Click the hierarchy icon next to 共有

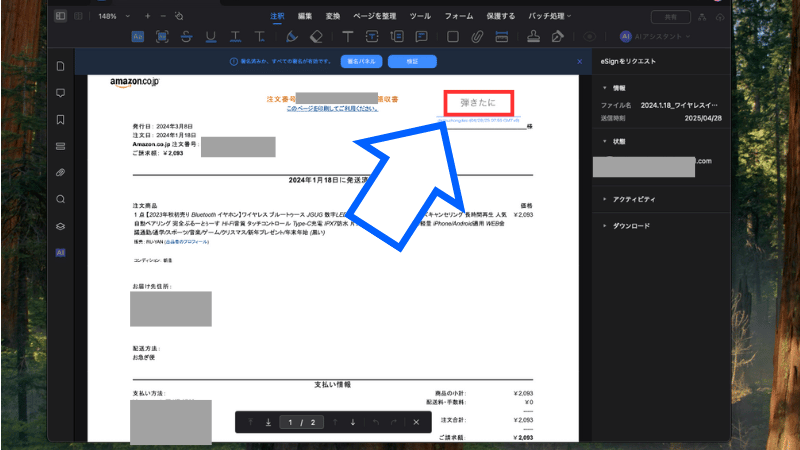[702, 17]
